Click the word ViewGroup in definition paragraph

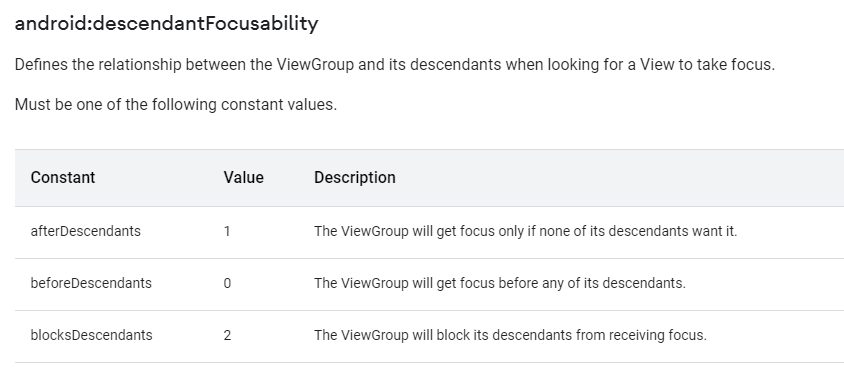click(x=315, y=65)
